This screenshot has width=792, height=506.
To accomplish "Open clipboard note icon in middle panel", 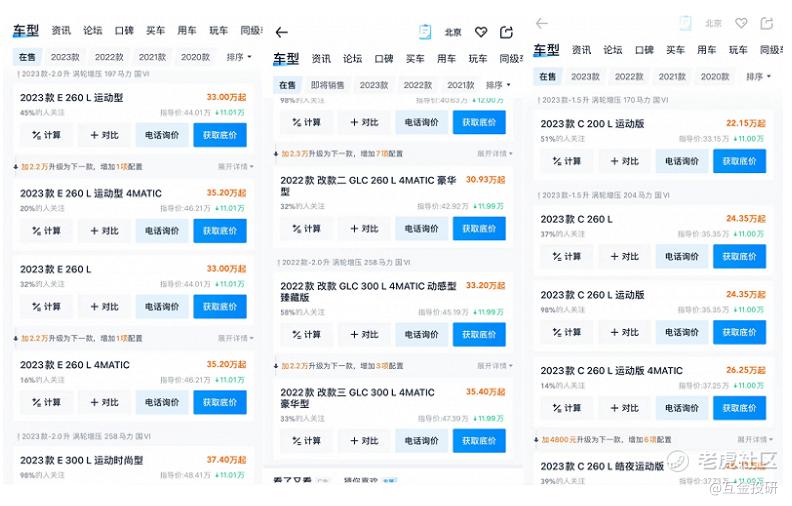I will (x=425, y=32).
